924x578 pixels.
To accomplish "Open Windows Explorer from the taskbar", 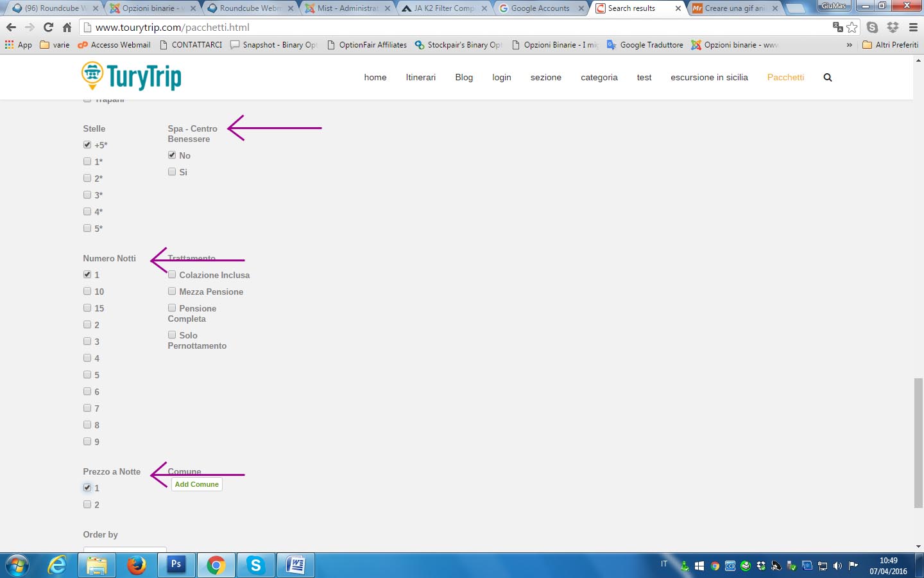I will pyautogui.click(x=97, y=565).
